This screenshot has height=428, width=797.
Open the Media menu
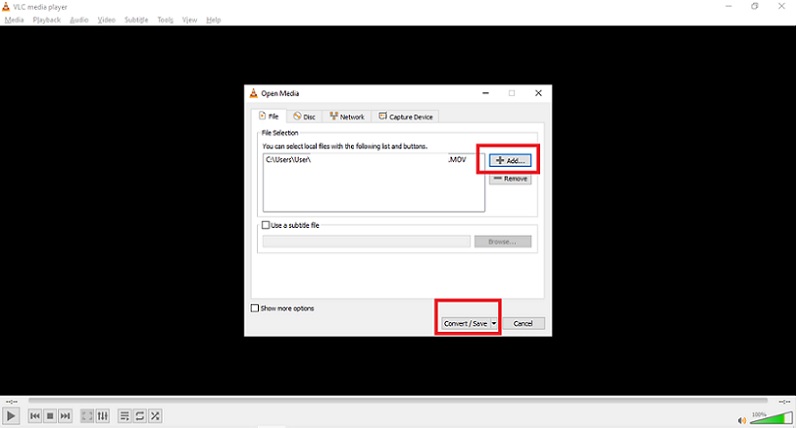14,20
